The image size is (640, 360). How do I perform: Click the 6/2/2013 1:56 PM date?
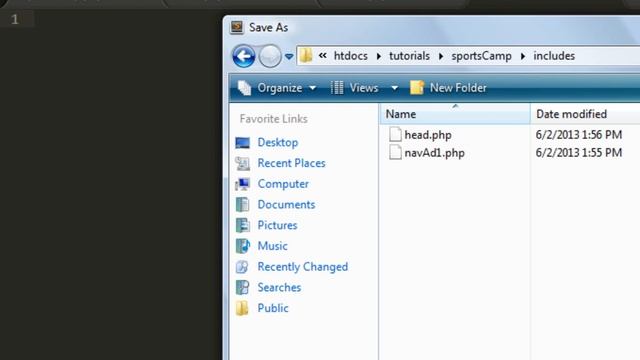coord(579,135)
